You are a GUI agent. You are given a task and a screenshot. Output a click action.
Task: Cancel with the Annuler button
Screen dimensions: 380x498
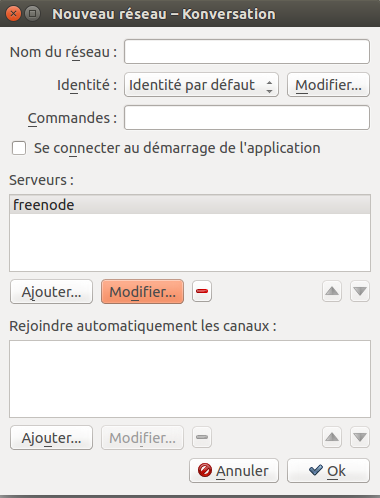point(234,471)
